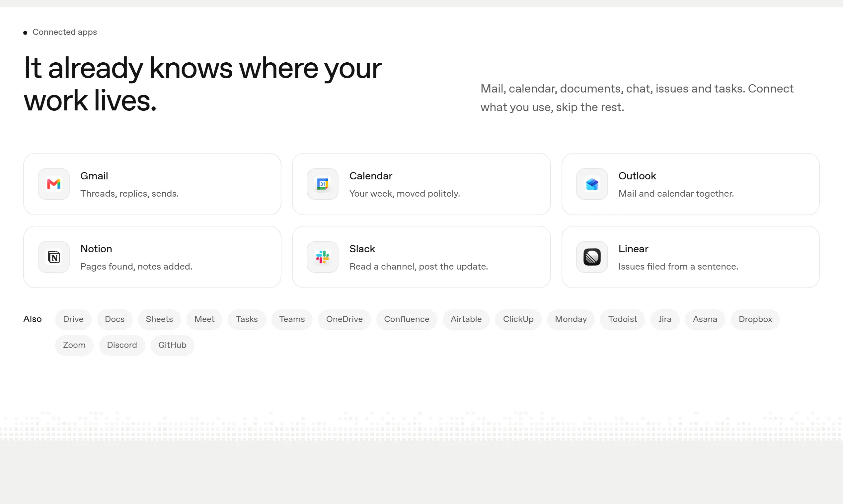Click the Notion card title
The width and height of the screenshot is (843, 504).
pyautogui.click(x=96, y=249)
